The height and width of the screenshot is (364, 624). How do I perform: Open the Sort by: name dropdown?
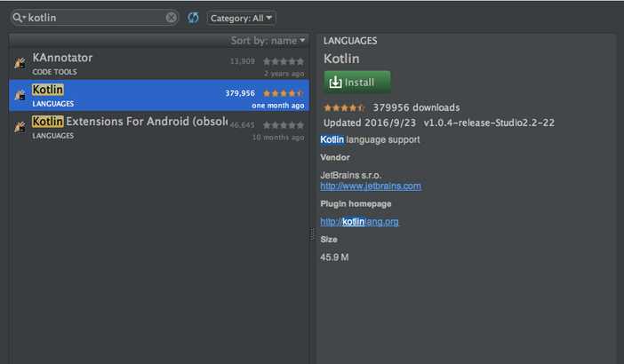click(268, 41)
